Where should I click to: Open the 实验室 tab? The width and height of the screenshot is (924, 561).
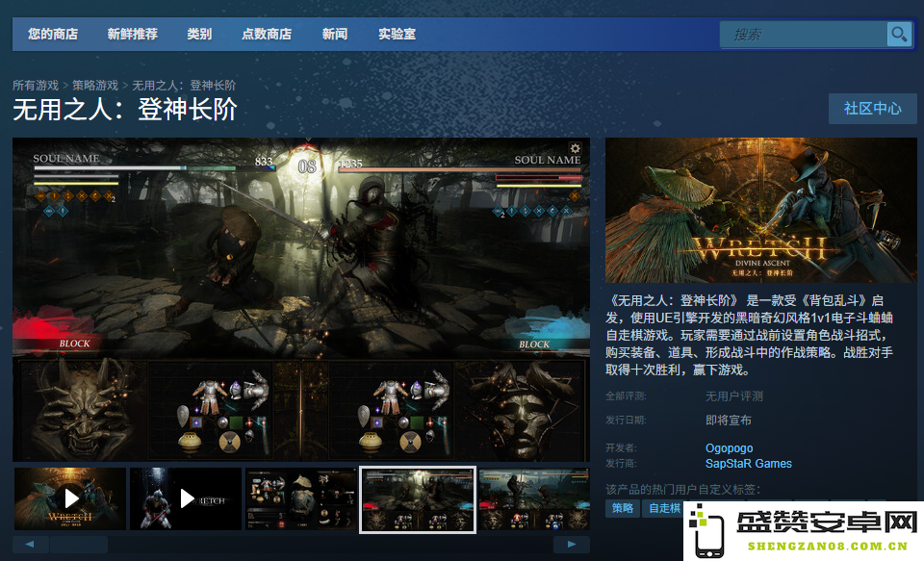(398, 35)
